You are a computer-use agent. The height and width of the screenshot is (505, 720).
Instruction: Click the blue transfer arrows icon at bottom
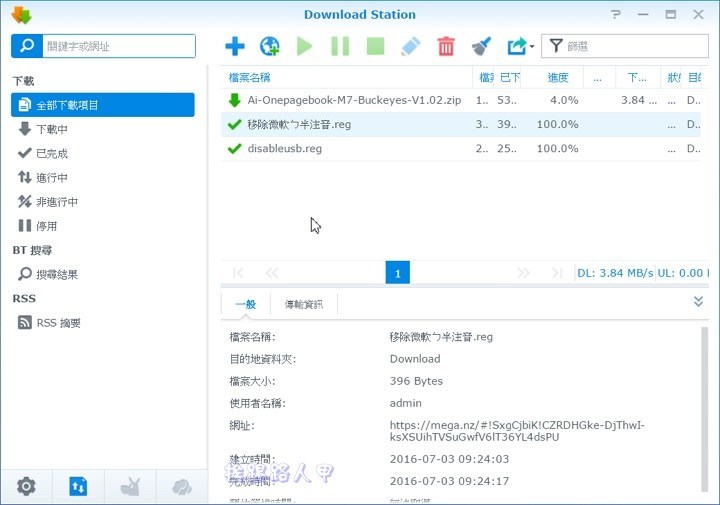pos(78,487)
